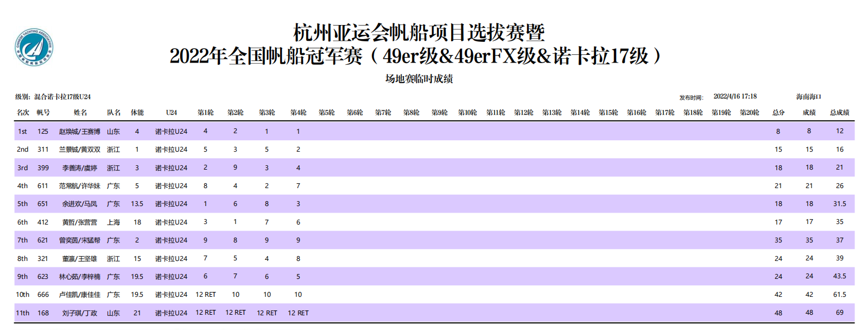The image size is (868, 330).
Task: Click the 场地赛临时成绩 subtitle
Action: click(419, 79)
